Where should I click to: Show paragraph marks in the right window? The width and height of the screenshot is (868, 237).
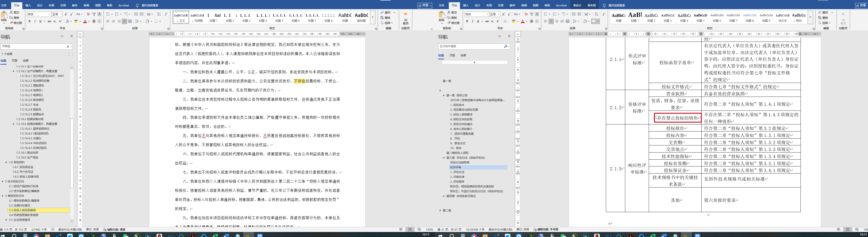[x=604, y=14]
